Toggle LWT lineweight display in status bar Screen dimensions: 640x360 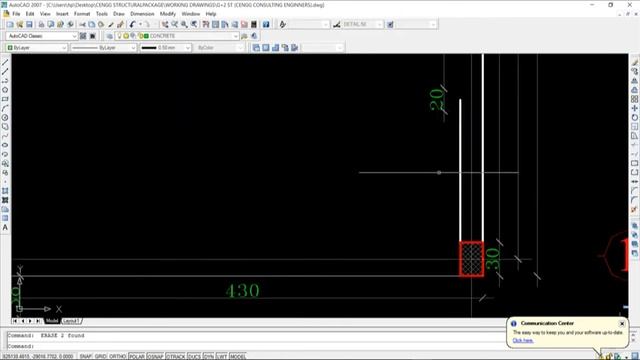point(222,356)
